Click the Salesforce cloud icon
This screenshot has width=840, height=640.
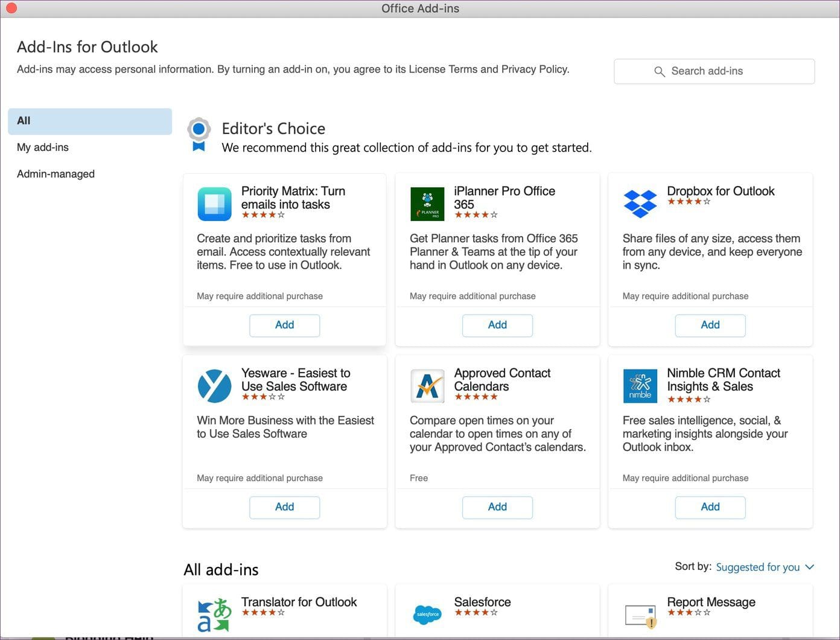pos(427,615)
